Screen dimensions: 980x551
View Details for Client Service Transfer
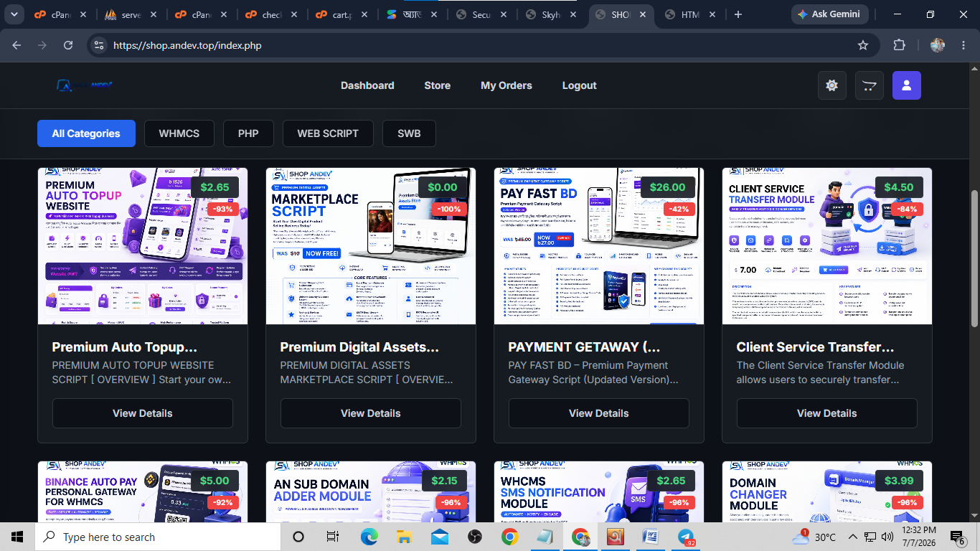click(x=827, y=413)
